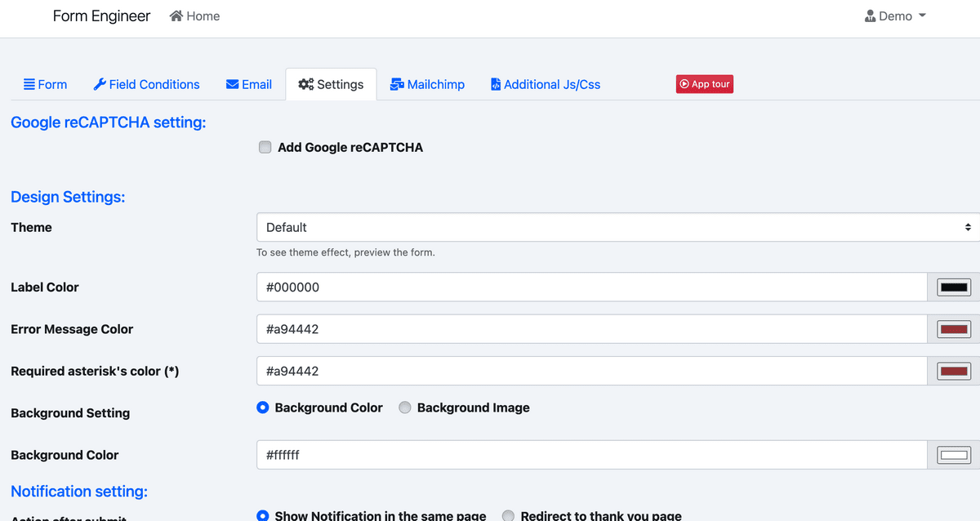Click the wrench icon for Field Conditions

pos(100,84)
